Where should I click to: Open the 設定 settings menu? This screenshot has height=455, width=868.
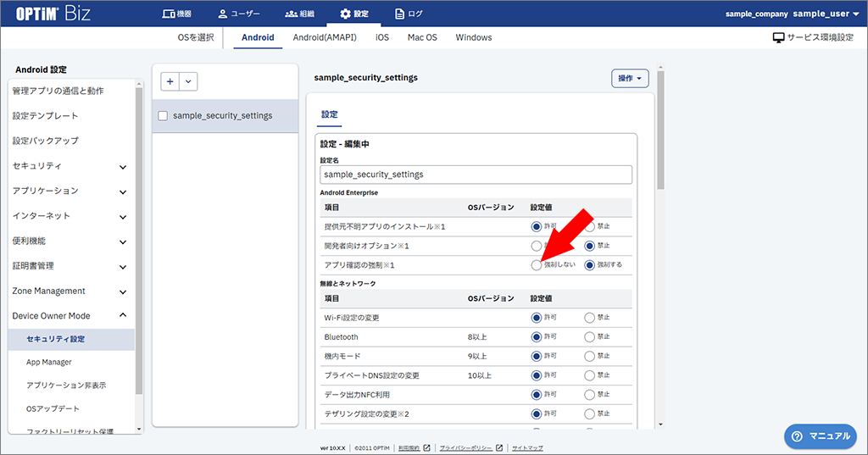coord(353,14)
